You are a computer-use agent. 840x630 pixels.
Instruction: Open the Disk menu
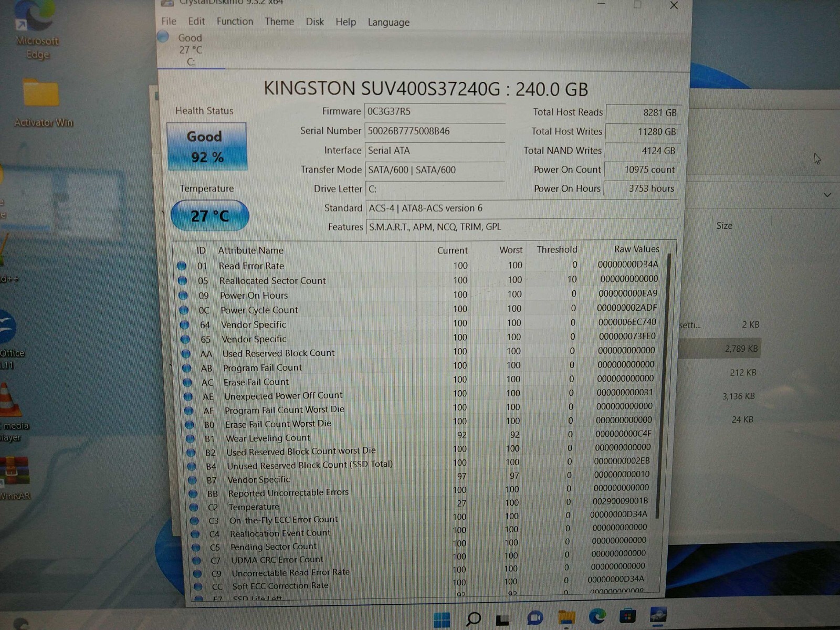click(x=315, y=22)
